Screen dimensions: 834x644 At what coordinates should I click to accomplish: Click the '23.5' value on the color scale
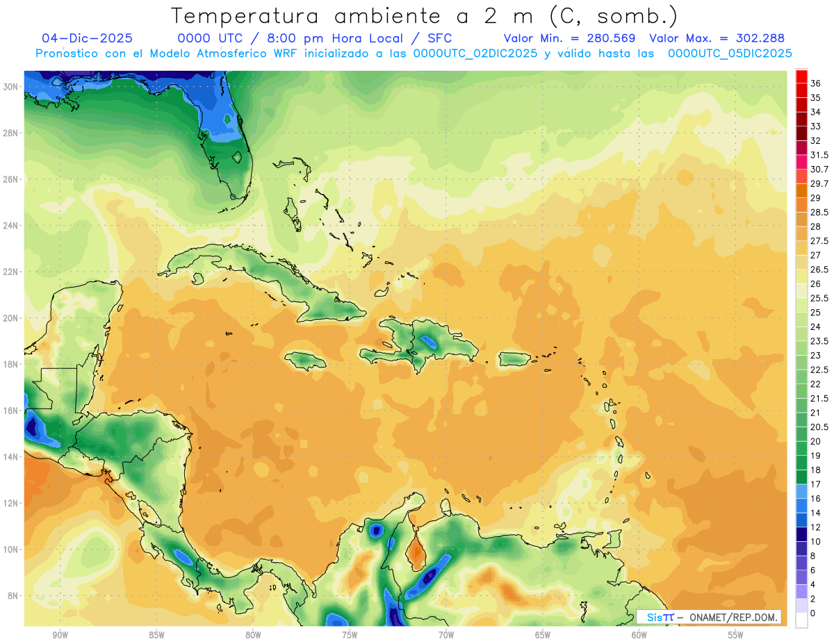tap(819, 341)
